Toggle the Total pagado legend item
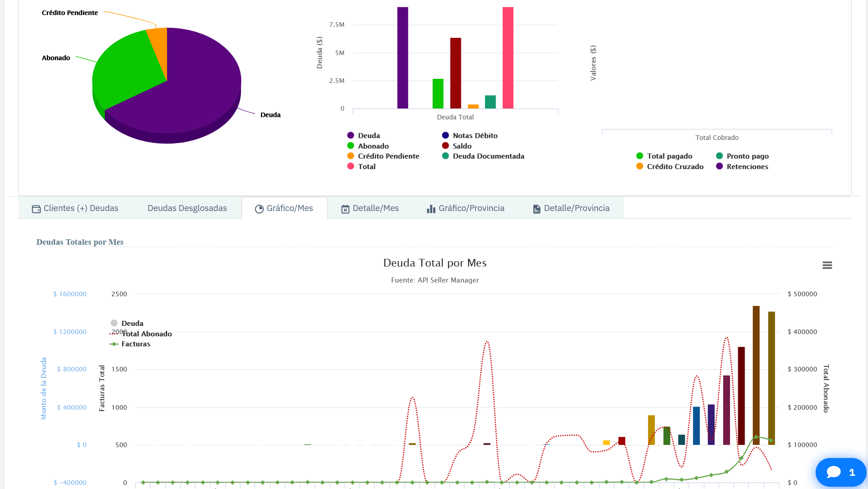The height and width of the screenshot is (489, 868). coord(669,156)
